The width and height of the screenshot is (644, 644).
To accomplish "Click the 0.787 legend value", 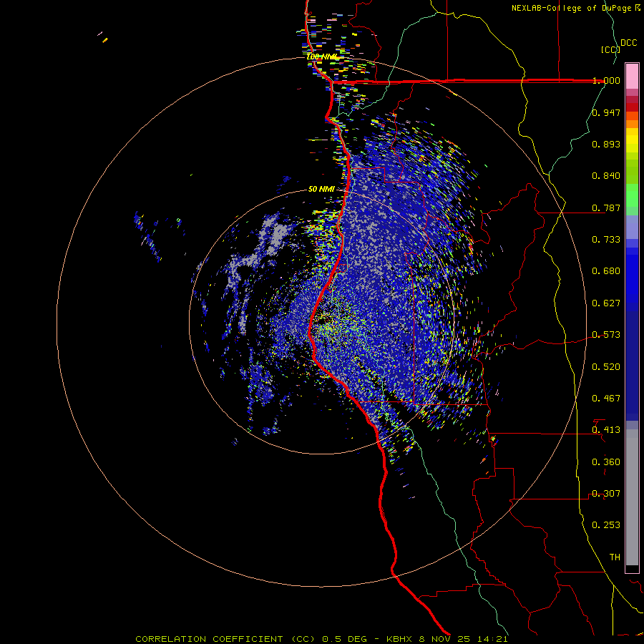I will click(x=606, y=208).
